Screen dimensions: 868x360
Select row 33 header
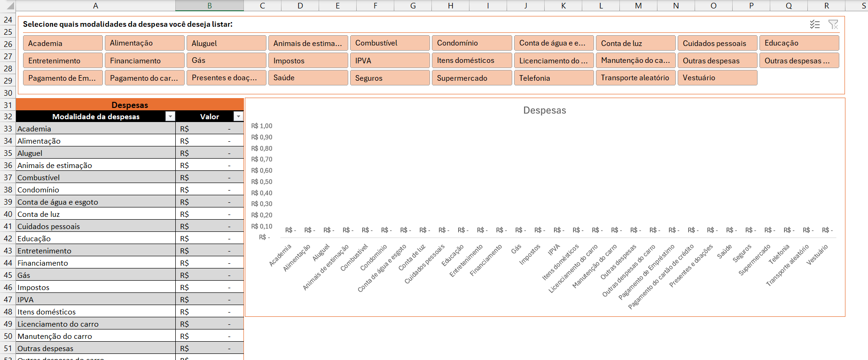(x=8, y=129)
